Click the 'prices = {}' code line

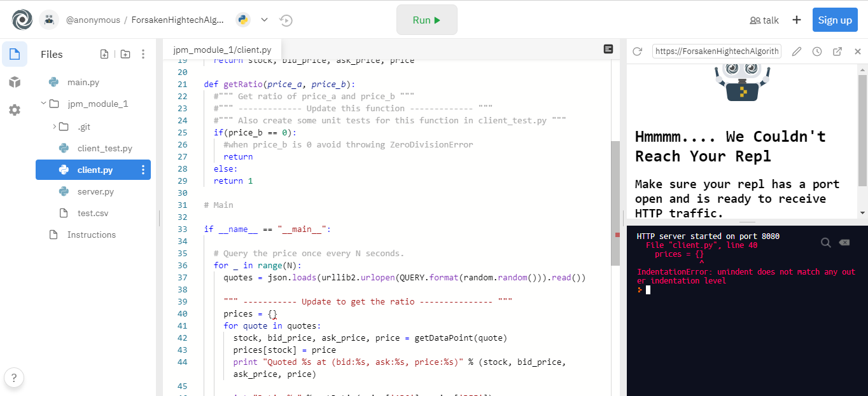[x=250, y=314]
